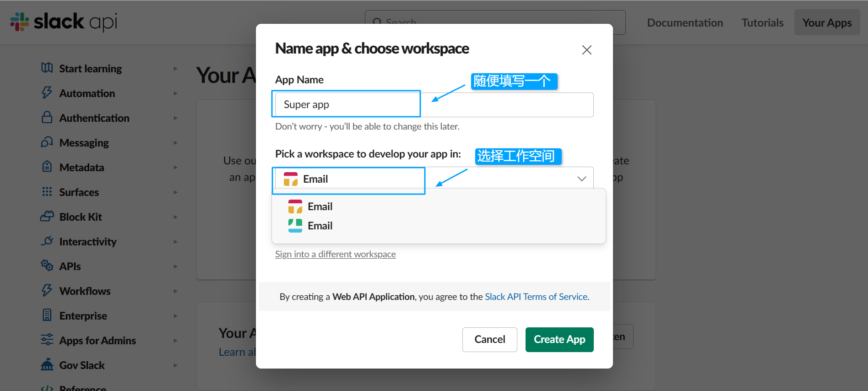This screenshot has height=391, width=868.
Task: Click the Surfaces grid icon
Action: point(47,192)
